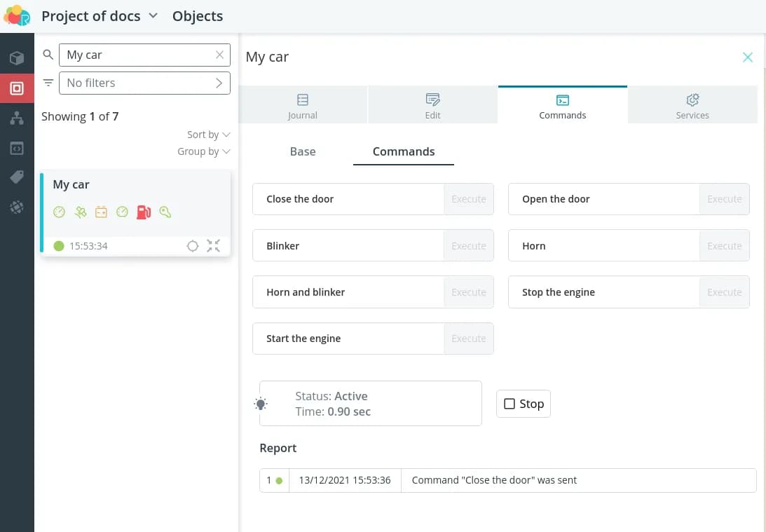Open the globe icon in the sidebar
The width and height of the screenshot is (766, 532).
tap(17, 207)
